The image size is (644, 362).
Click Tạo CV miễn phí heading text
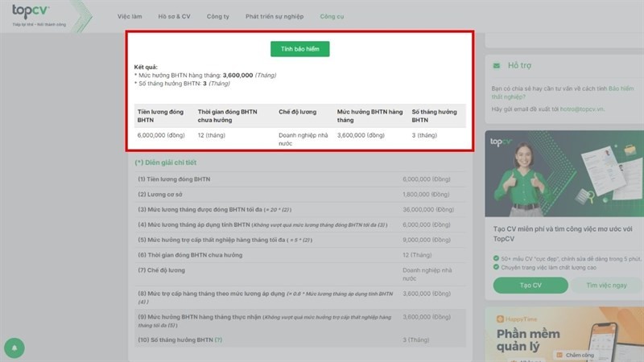click(x=563, y=234)
